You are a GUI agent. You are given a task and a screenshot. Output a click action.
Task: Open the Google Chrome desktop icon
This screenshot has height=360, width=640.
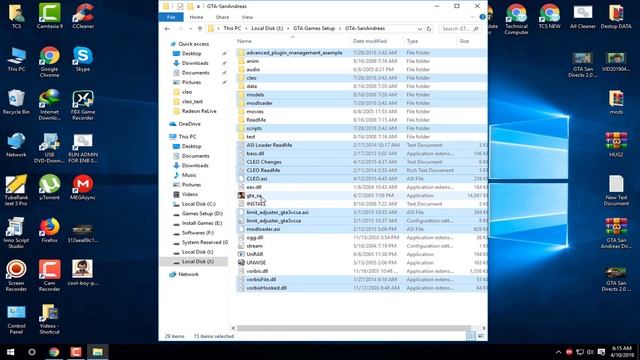click(49, 62)
